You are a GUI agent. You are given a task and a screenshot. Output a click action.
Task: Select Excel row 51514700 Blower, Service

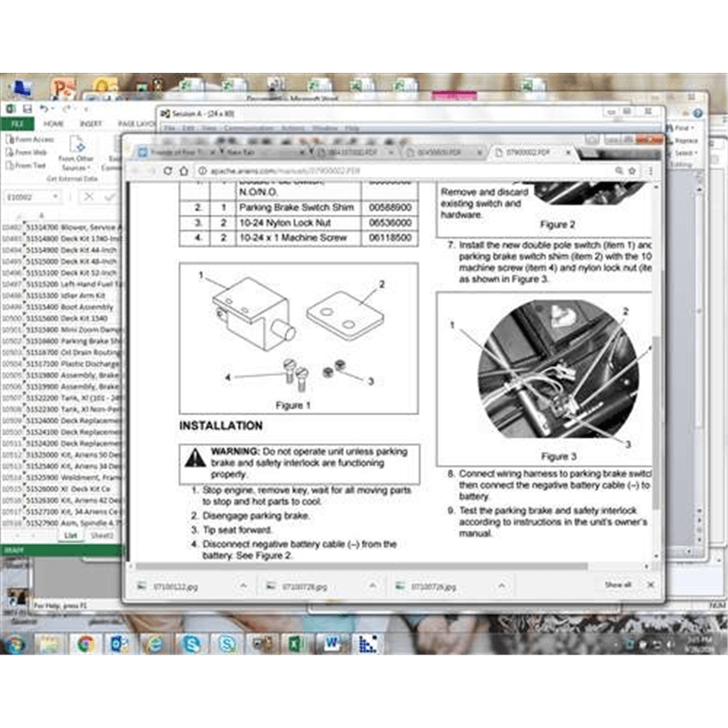click(73, 227)
